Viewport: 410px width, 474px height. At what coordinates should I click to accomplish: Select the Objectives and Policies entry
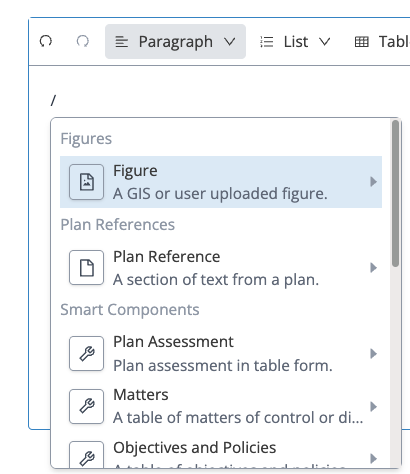[x=221, y=455]
